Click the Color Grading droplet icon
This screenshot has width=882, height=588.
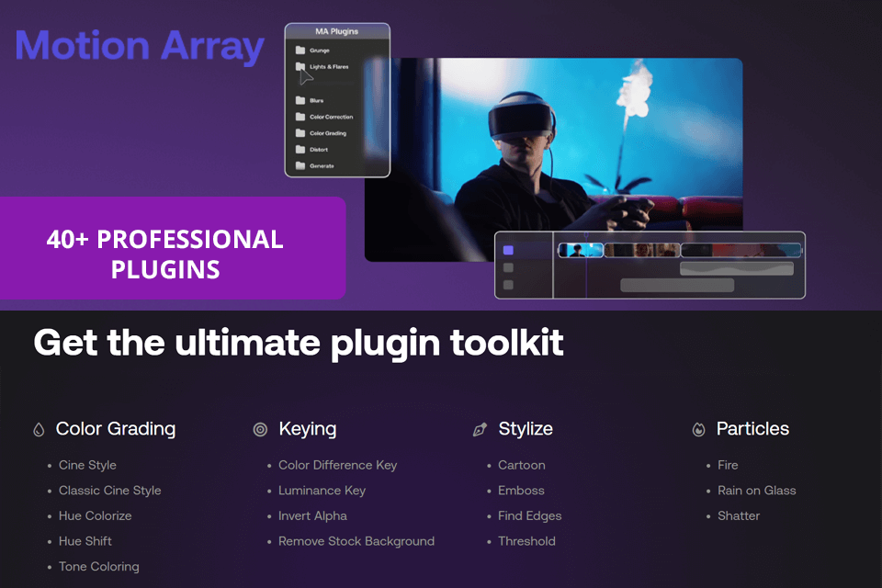(x=39, y=430)
